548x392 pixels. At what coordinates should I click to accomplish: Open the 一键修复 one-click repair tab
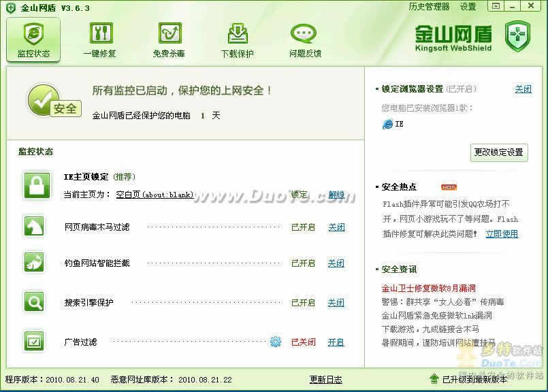coord(101,40)
